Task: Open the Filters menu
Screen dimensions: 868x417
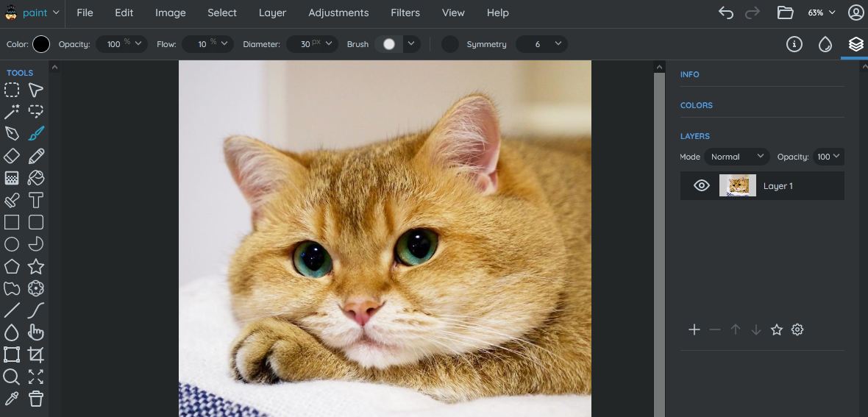Action: [x=405, y=13]
